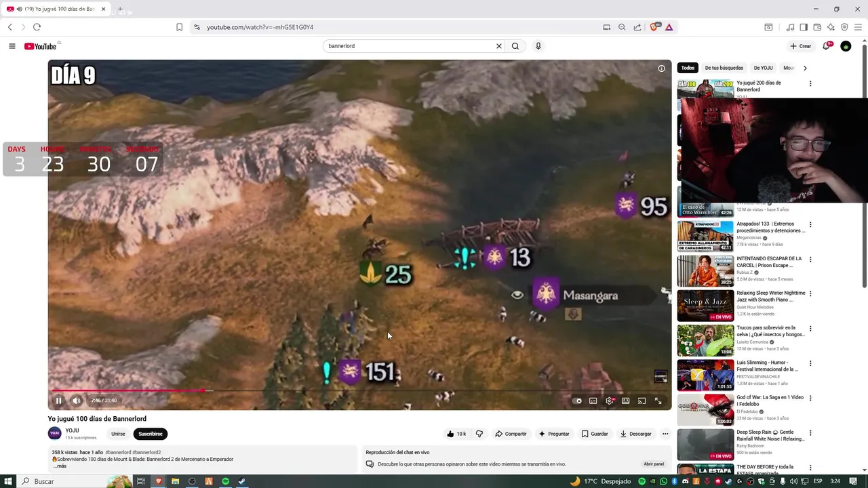Go to YouTube home via logo
The width and height of the screenshot is (868, 488).
coord(40,46)
